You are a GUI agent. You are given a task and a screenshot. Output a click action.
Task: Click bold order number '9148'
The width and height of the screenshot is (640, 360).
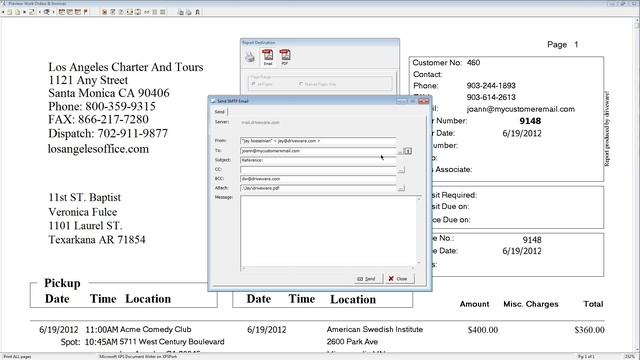click(530, 121)
